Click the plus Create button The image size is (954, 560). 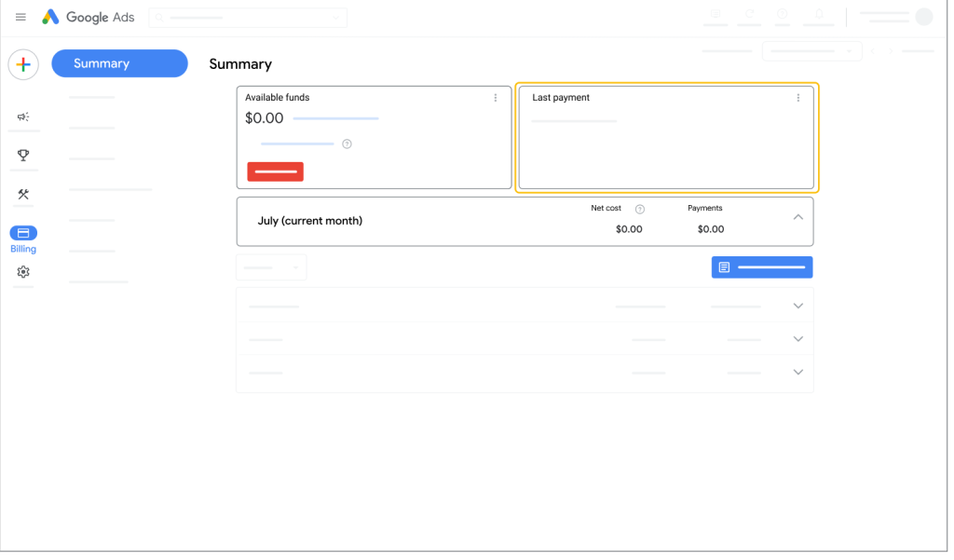23,64
